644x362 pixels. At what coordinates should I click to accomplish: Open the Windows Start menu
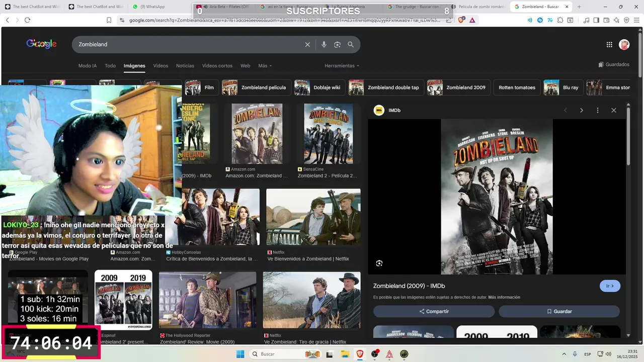[240, 354]
